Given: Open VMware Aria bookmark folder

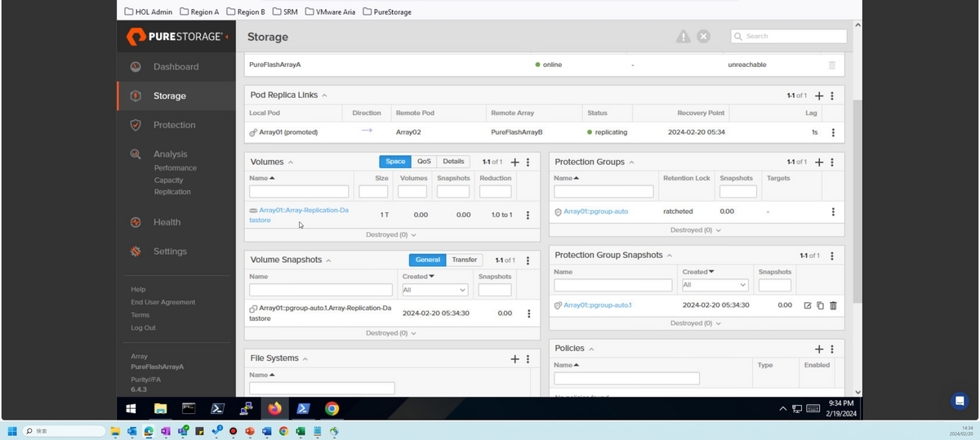Looking at the screenshot, I should pos(331,12).
